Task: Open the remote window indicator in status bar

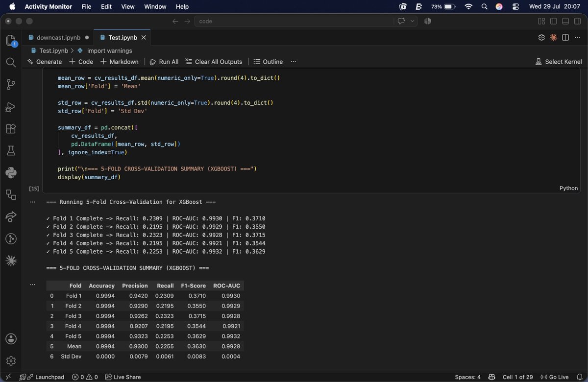Action: [8, 377]
